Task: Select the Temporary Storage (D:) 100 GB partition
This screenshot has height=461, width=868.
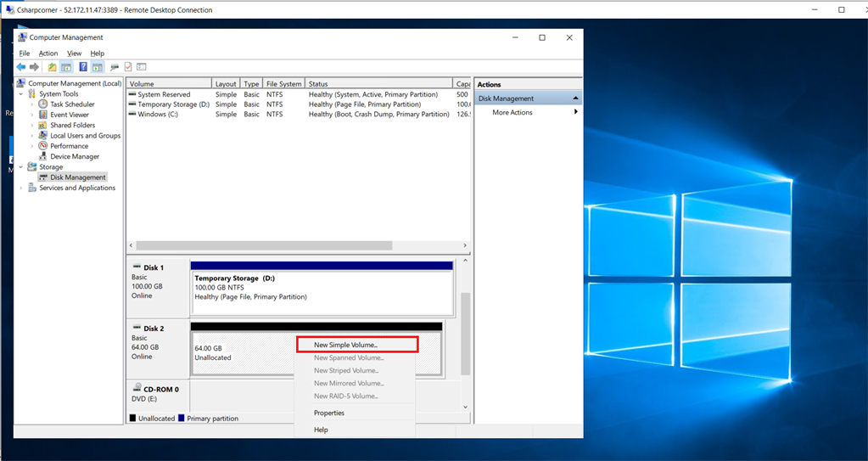Action: [322, 290]
